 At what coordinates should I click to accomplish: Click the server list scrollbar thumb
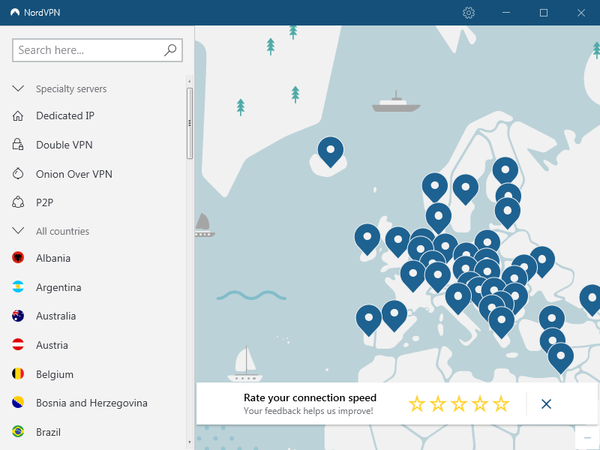189,123
